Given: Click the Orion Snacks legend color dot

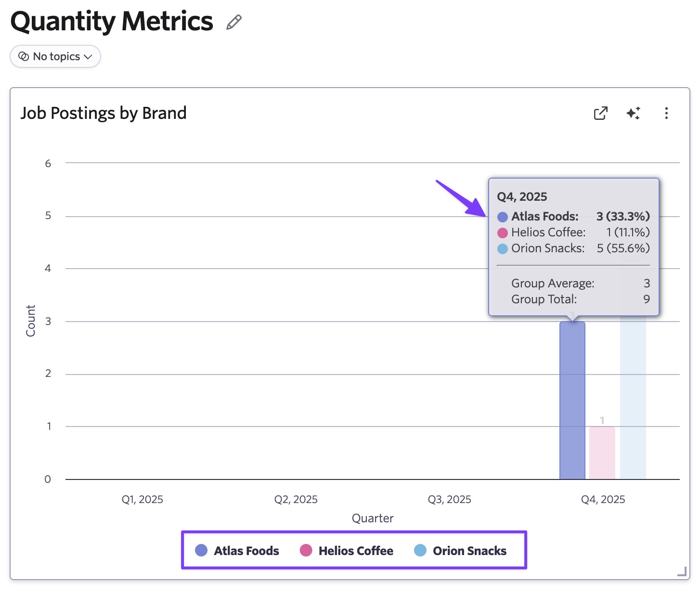Looking at the screenshot, I should click(x=420, y=550).
